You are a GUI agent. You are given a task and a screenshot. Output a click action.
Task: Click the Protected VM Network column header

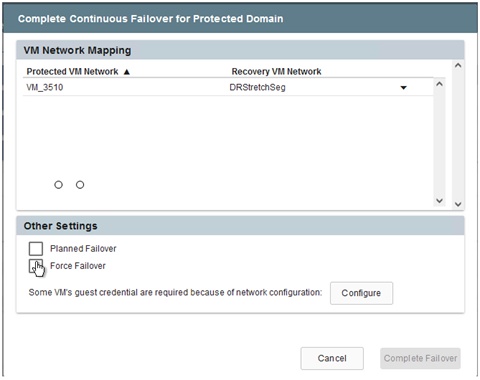click(x=72, y=72)
